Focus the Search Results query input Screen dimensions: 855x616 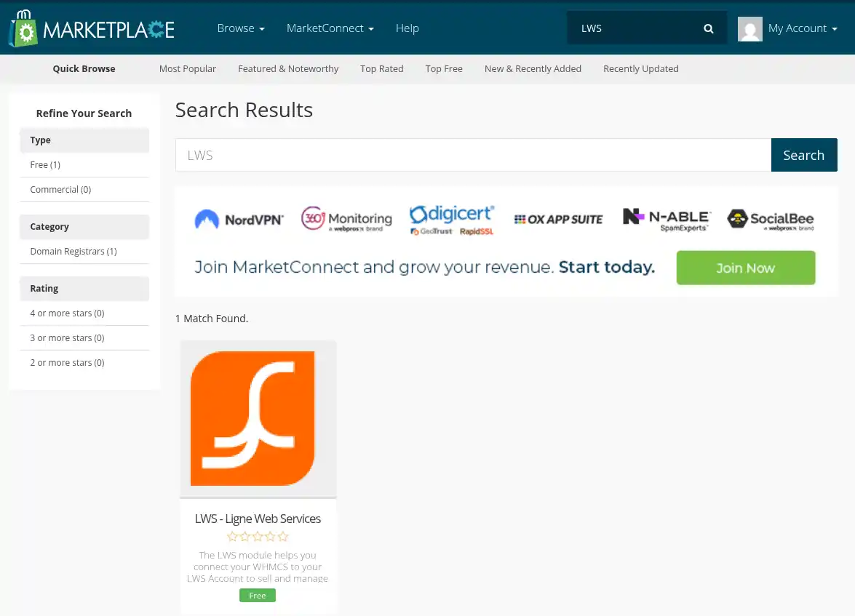pos(473,155)
